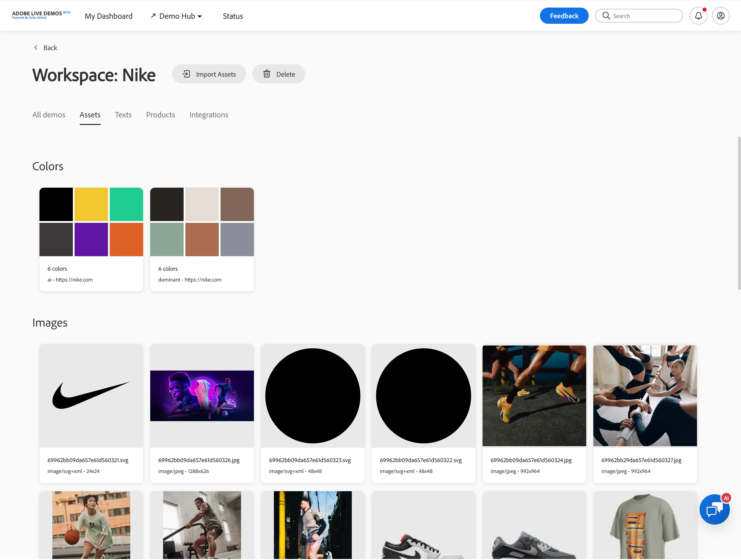Open the Status page
Image resolution: width=741 pixels, height=560 pixels.
233,16
